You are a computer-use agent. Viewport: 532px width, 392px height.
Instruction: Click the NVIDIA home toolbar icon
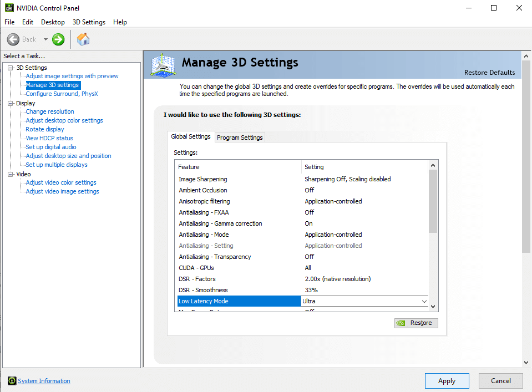tap(83, 39)
